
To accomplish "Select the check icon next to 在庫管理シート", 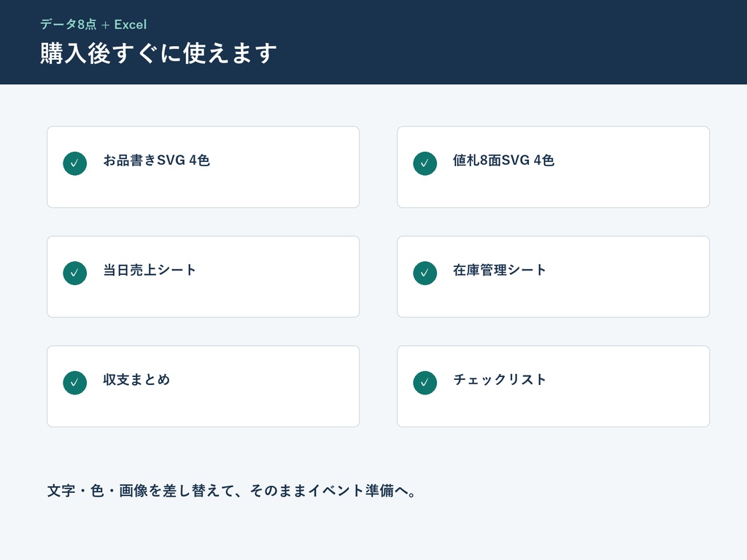I will 425,273.
